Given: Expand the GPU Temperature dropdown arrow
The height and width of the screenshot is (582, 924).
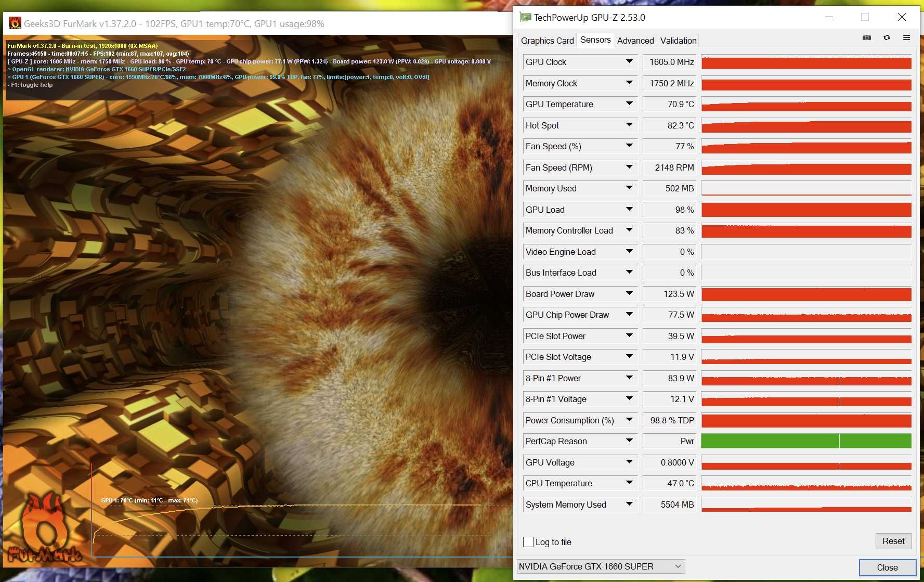Looking at the screenshot, I should (x=629, y=104).
